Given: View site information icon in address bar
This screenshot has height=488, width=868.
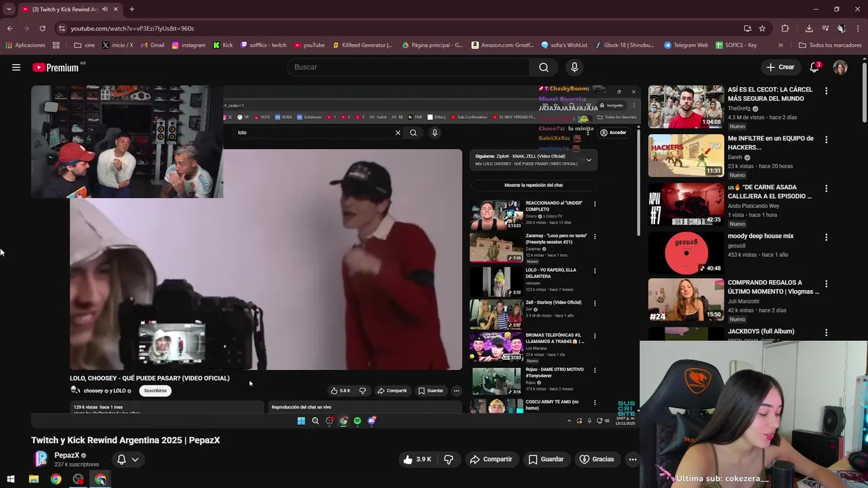Looking at the screenshot, I should (x=62, y=28).
